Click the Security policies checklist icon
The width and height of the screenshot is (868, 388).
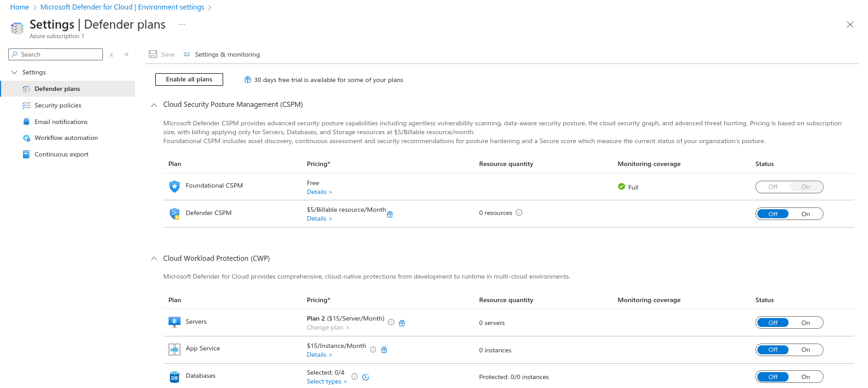pyautogui.click(x=26, y=106)
